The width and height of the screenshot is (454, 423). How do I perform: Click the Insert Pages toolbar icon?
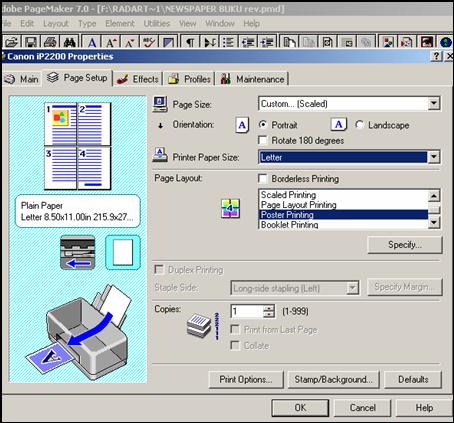pos(289,42)
